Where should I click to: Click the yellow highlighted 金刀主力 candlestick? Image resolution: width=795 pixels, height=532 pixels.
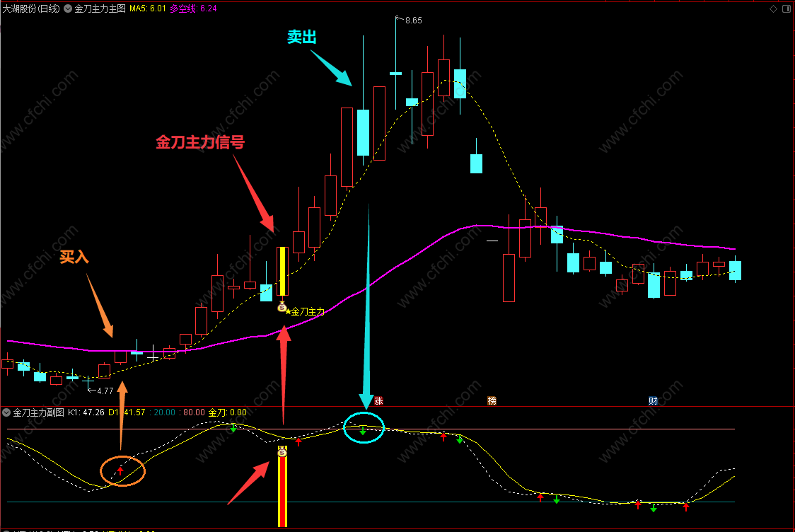point(282,272)
